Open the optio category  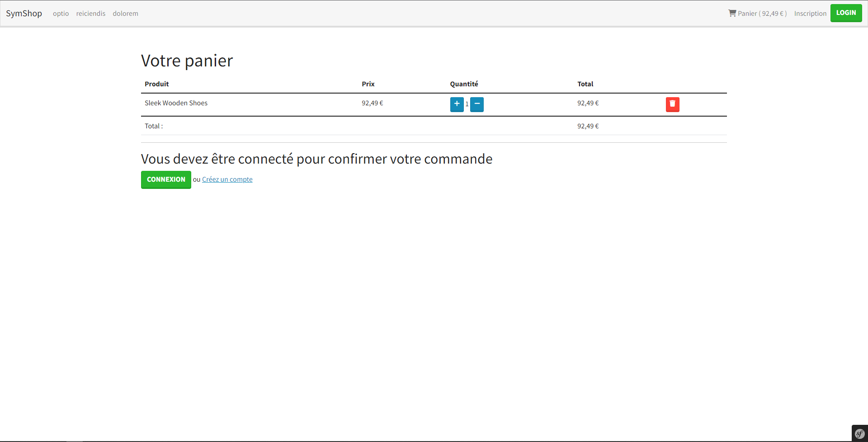[x=61, y=14]
